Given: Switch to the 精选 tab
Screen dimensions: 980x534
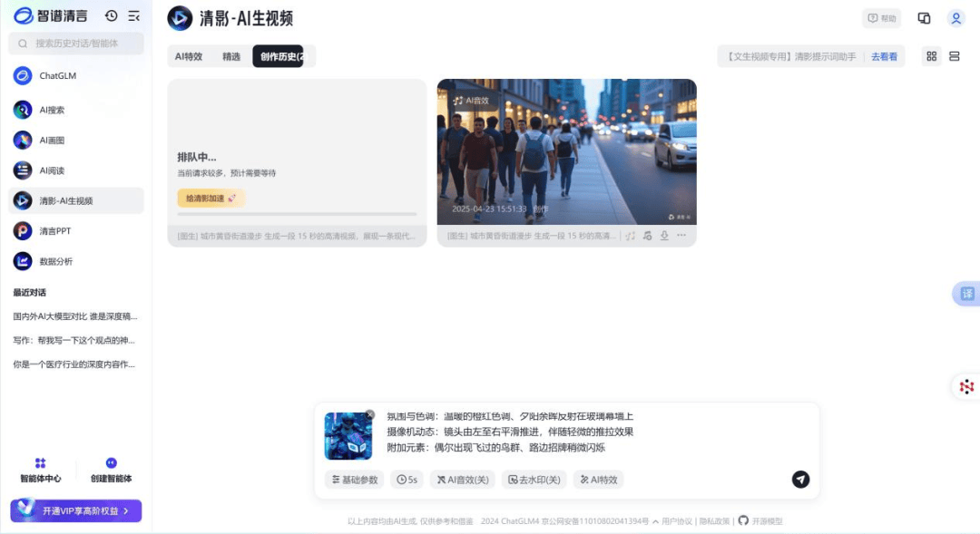Looking at the screenshot, I should pyautogui.click(x=231, y=56).
